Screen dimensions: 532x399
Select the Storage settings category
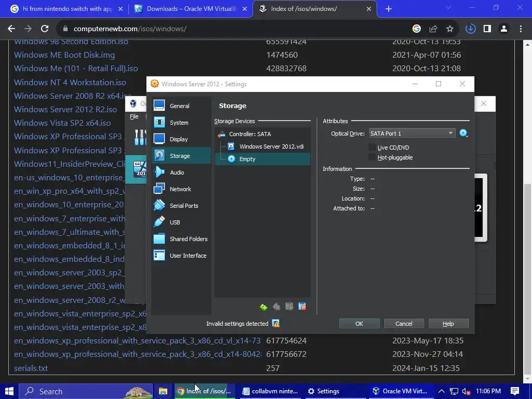180,156
